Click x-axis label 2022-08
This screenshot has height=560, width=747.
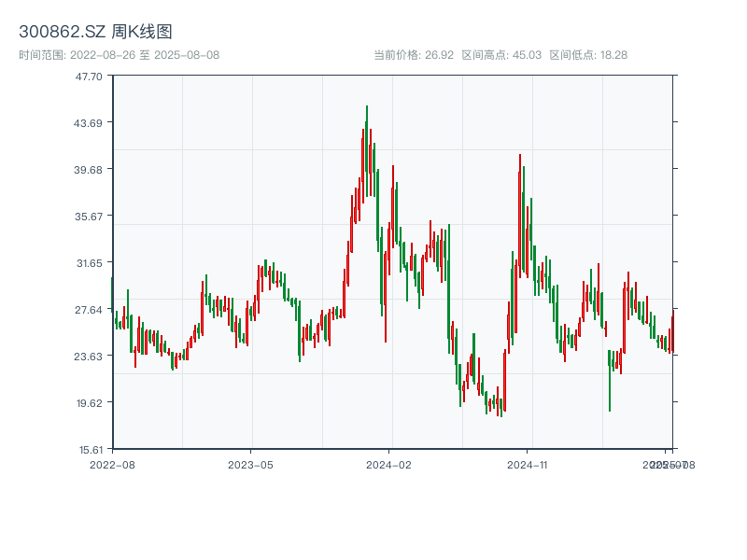coord(112,465)
